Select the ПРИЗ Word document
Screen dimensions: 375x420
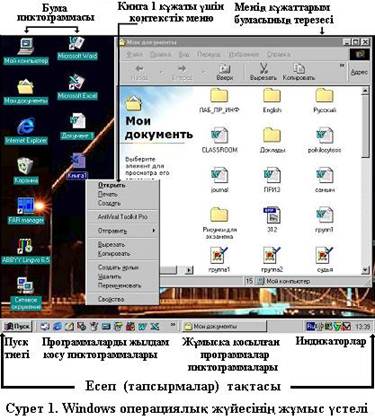(x=272, y=180)
